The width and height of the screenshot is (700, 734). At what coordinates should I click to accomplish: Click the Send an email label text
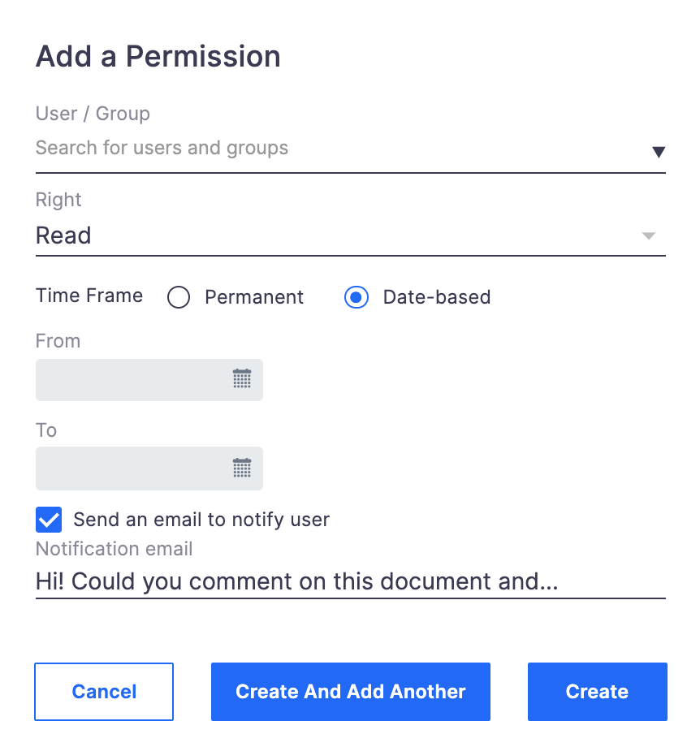(201, 520)
